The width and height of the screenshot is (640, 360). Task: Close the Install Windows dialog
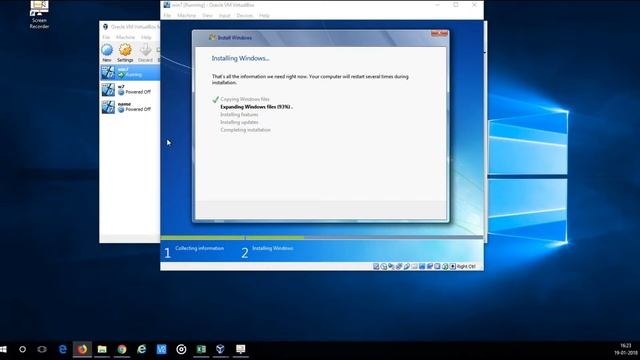440,34
